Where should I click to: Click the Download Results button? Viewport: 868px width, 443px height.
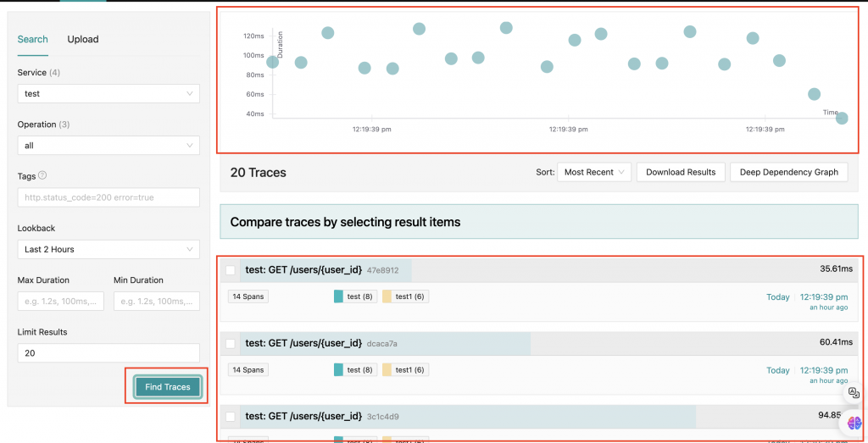pos(681,172)
